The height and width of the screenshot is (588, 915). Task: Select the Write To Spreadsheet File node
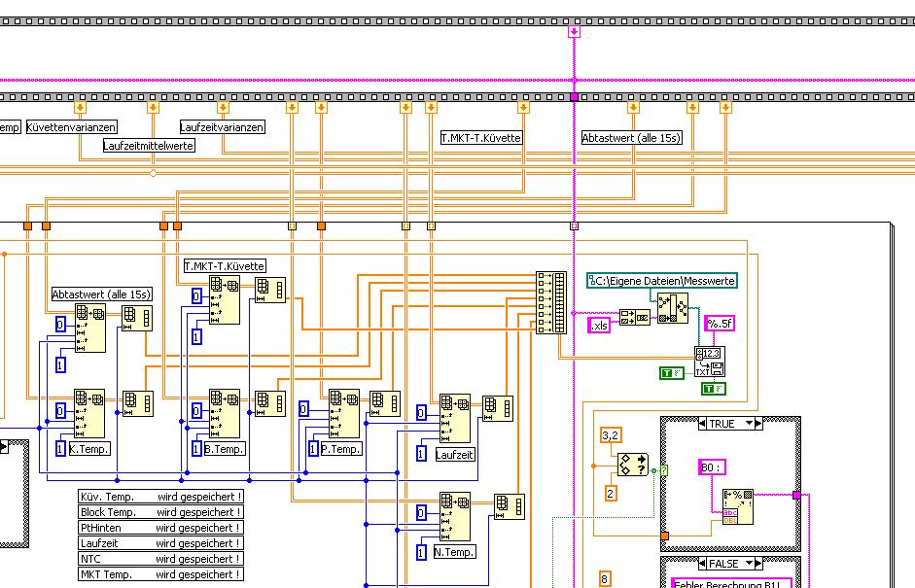pos(710,363)
